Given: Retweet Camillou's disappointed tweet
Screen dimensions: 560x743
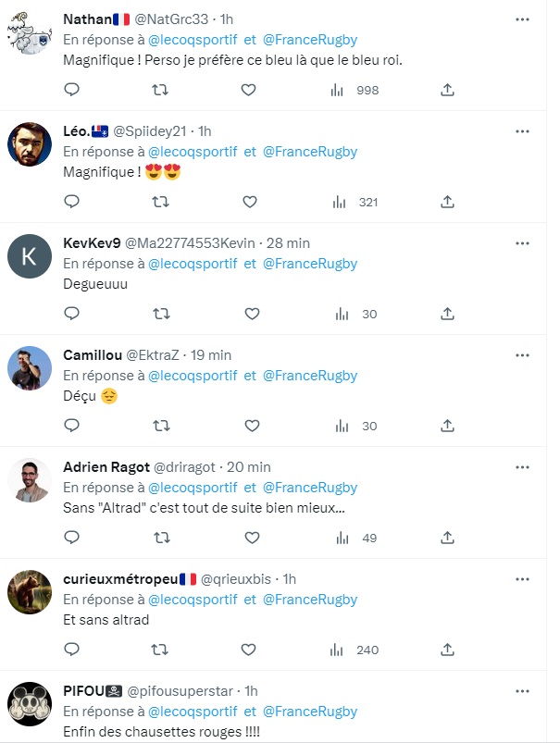Looking at the screenshot, I should [x=160, y=426].
